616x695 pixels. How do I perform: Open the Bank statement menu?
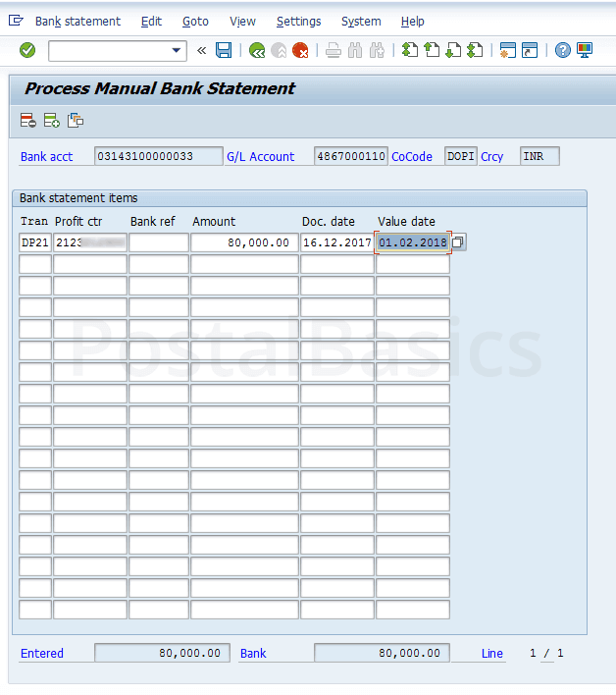point(77,21)
